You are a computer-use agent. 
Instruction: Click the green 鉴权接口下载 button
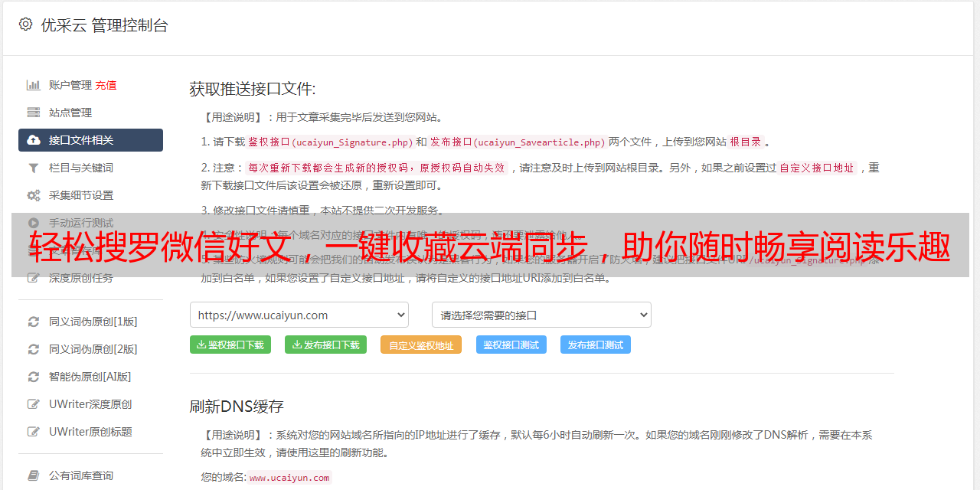(x=230, y=345)
